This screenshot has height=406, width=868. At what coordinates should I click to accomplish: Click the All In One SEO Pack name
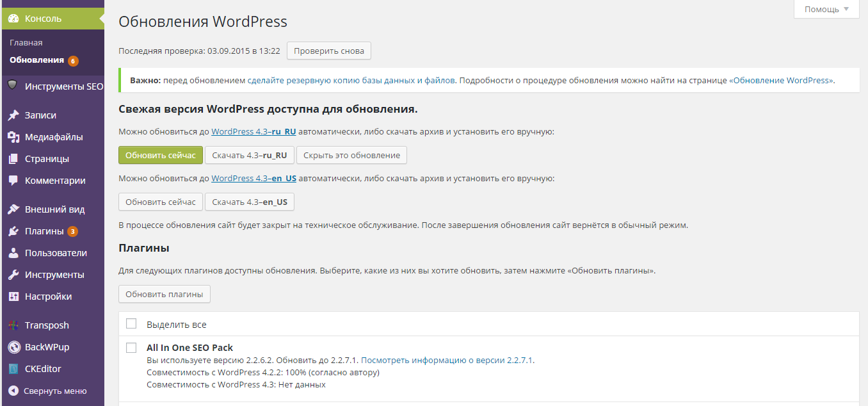point(189,348)
